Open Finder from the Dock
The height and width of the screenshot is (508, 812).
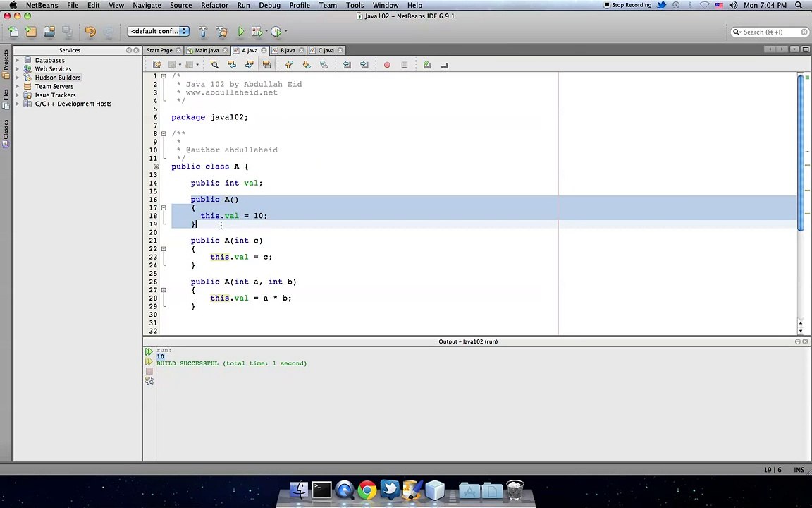(299, 490)
